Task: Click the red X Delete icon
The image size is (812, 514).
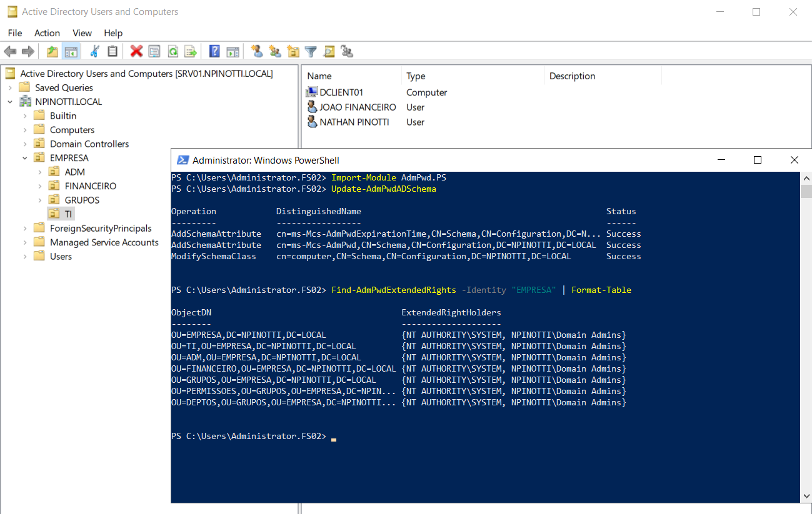Action: [x=136, y=51]
